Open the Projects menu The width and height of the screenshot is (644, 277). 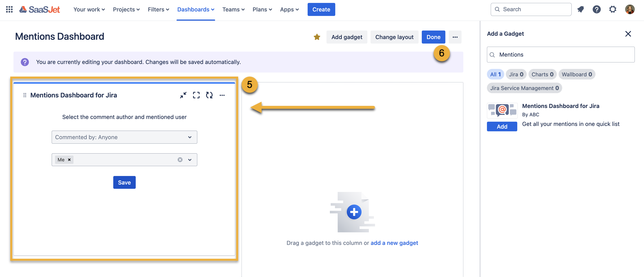coord(126,9)
